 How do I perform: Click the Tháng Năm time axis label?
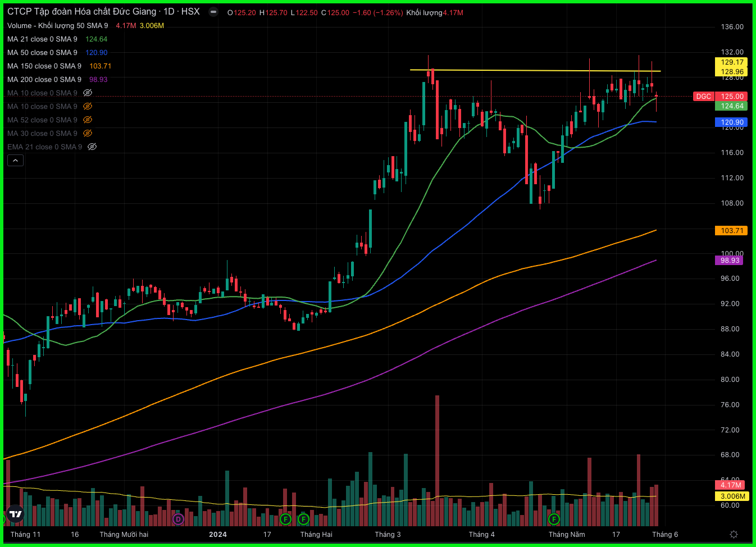pyautogui.click(x=567, y=535)
